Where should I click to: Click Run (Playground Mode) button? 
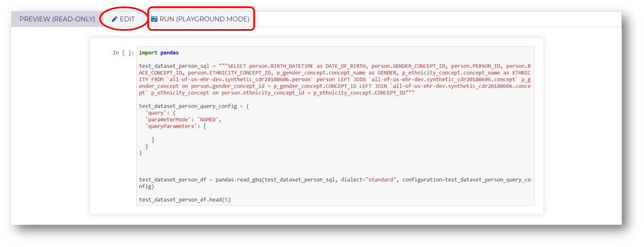pyautogui.click(x=200, y=19)
